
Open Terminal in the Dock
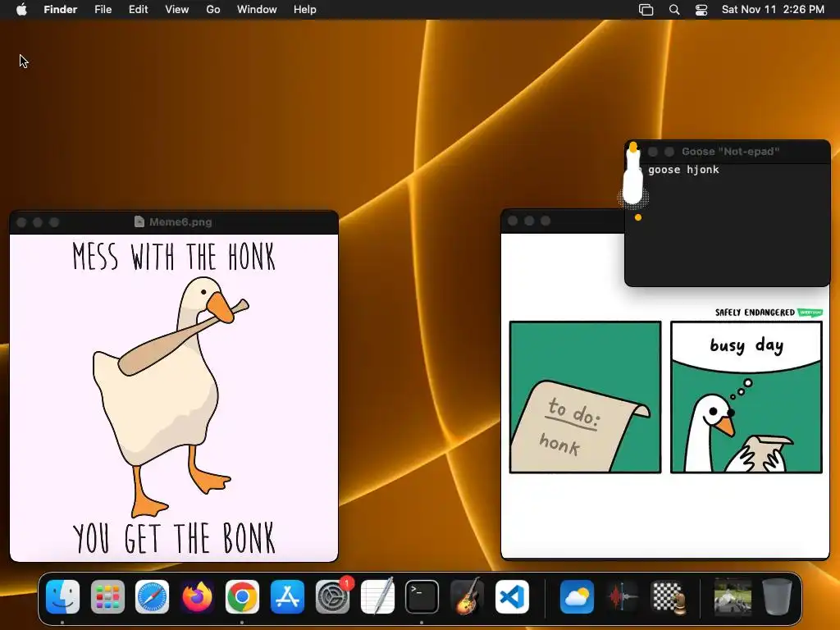click(x=422, y=596)
